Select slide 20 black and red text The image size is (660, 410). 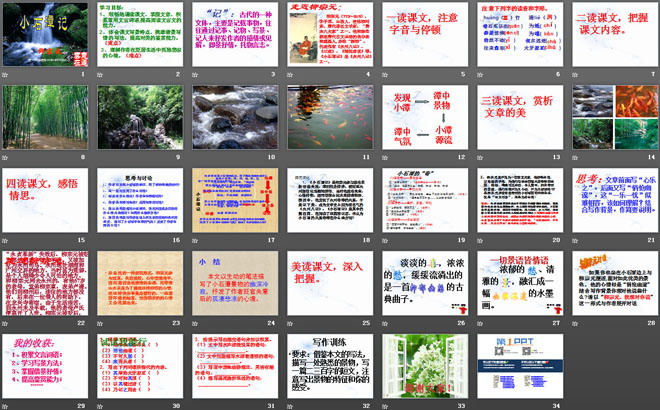click(520, 200)
